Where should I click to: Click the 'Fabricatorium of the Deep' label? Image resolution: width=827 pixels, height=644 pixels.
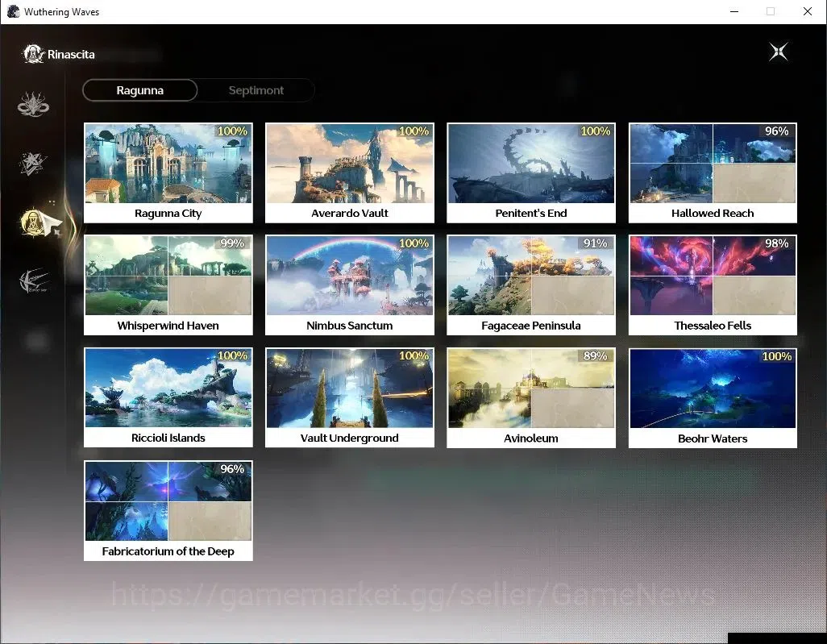pyautogui.click(x=168, y=551)
